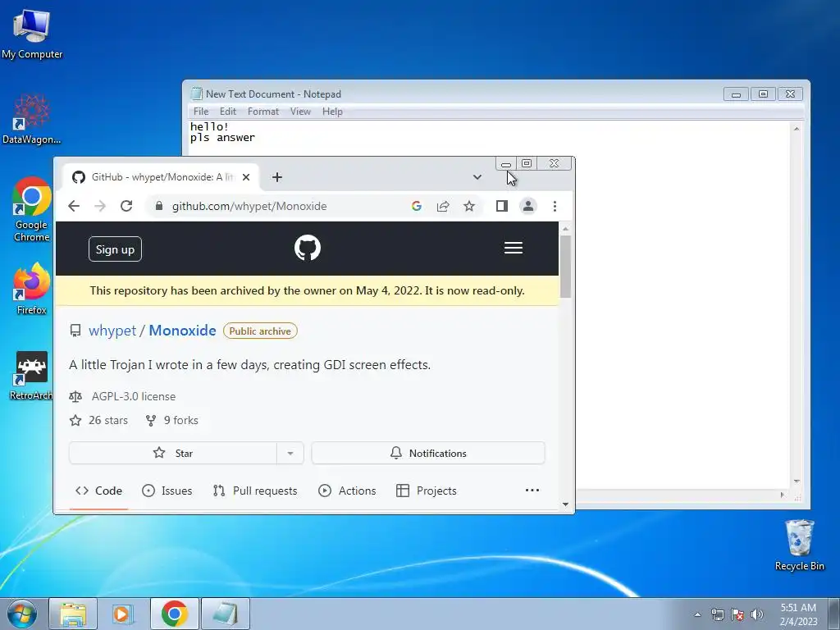840x630 pixels.
Task: Open the DataWagon desktop shortcut
Action: tap(32, 119)
